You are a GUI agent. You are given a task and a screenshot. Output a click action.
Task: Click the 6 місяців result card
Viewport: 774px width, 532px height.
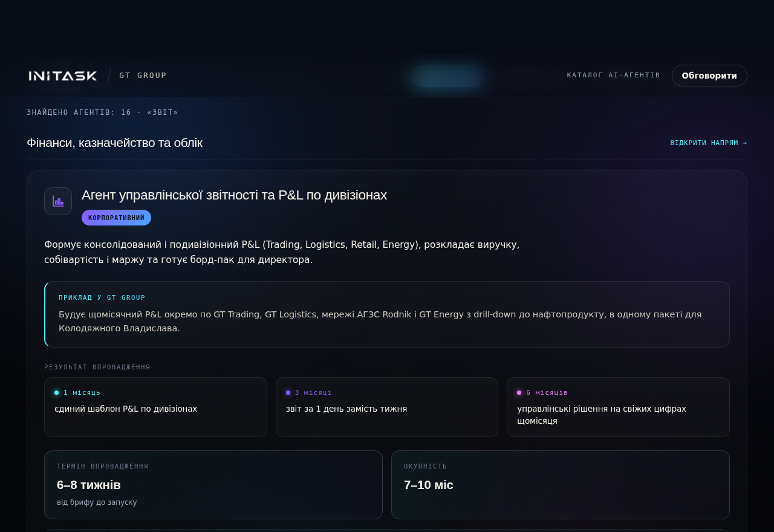(x=618, y=407)
